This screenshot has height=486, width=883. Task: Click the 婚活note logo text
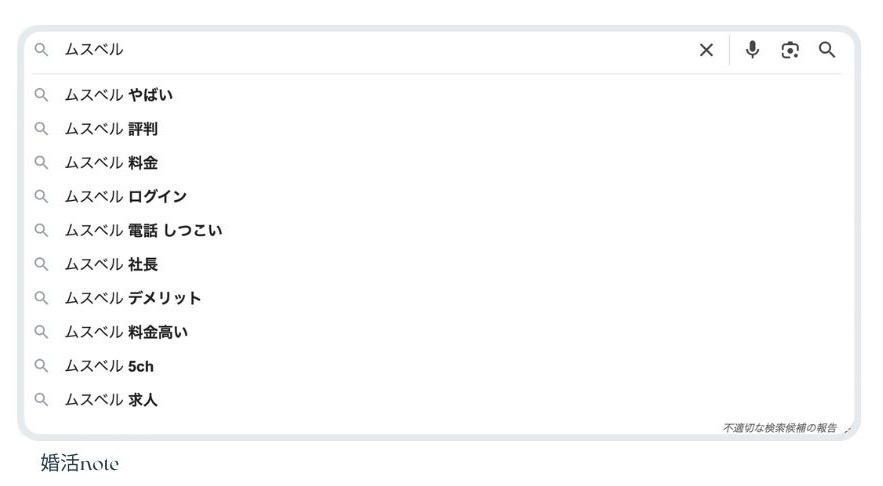pos(79,463)
